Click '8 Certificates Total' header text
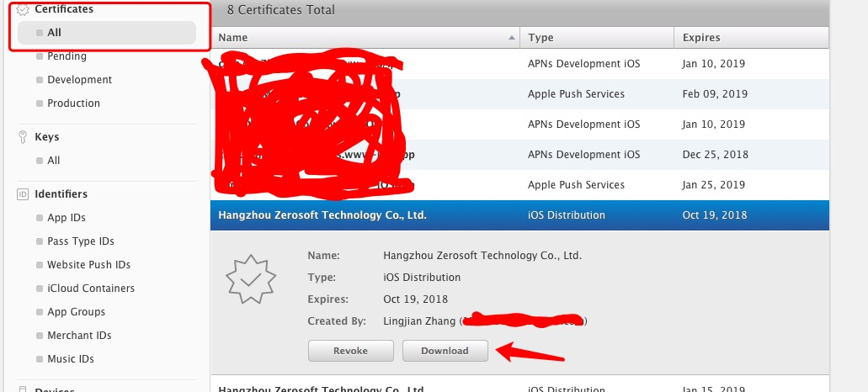 280,10
